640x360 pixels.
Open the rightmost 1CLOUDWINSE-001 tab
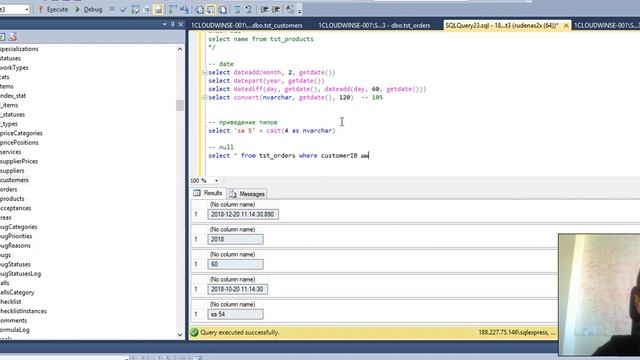[x=607, y=25]
